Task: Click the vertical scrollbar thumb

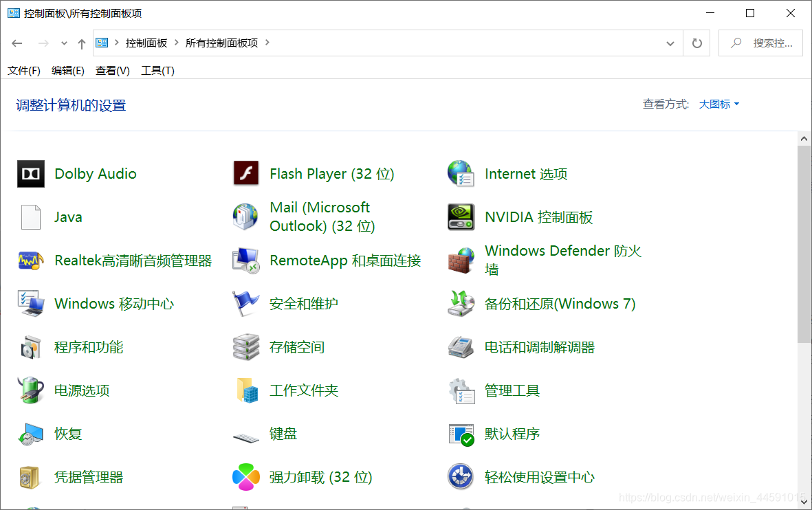Action: 804,245
